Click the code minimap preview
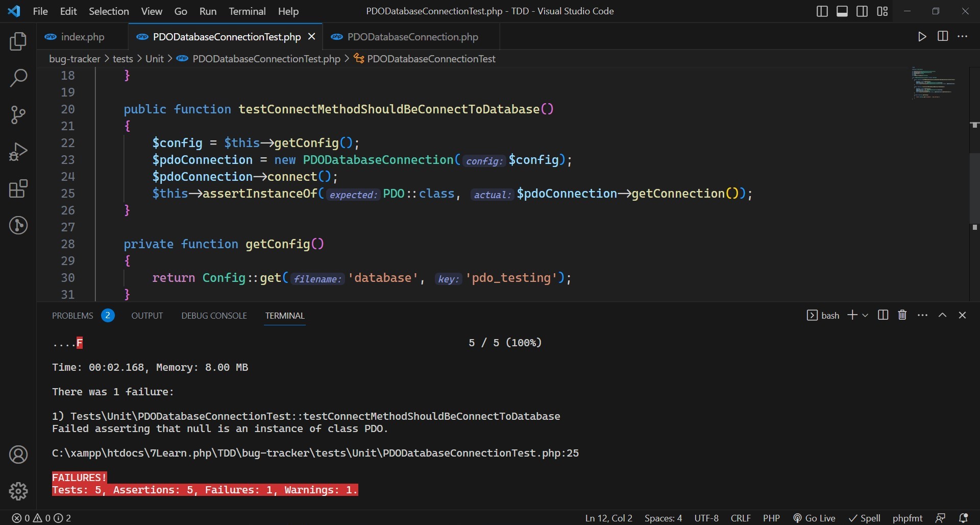This screenshot has height=525, width=980. pos(933,83)
